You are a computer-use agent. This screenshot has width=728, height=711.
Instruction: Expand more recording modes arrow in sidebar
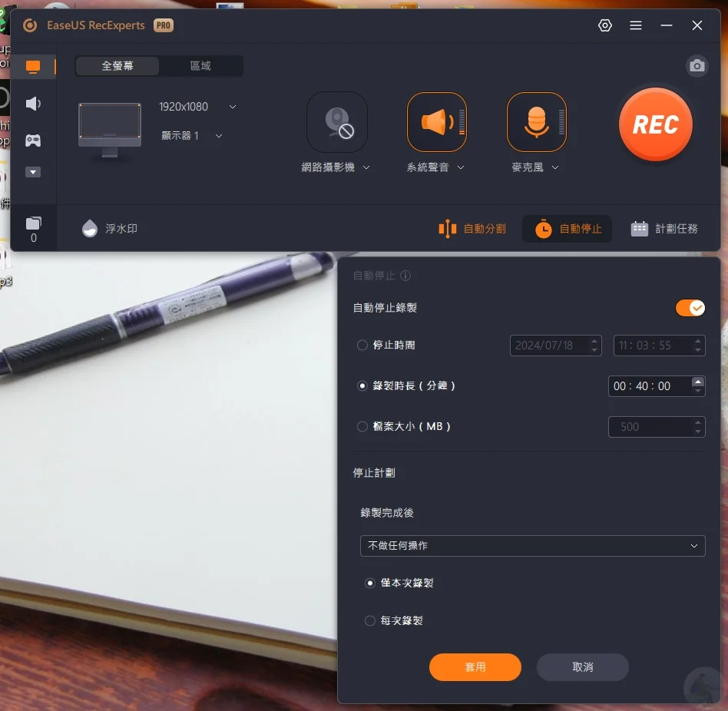[x=33, y=172]
